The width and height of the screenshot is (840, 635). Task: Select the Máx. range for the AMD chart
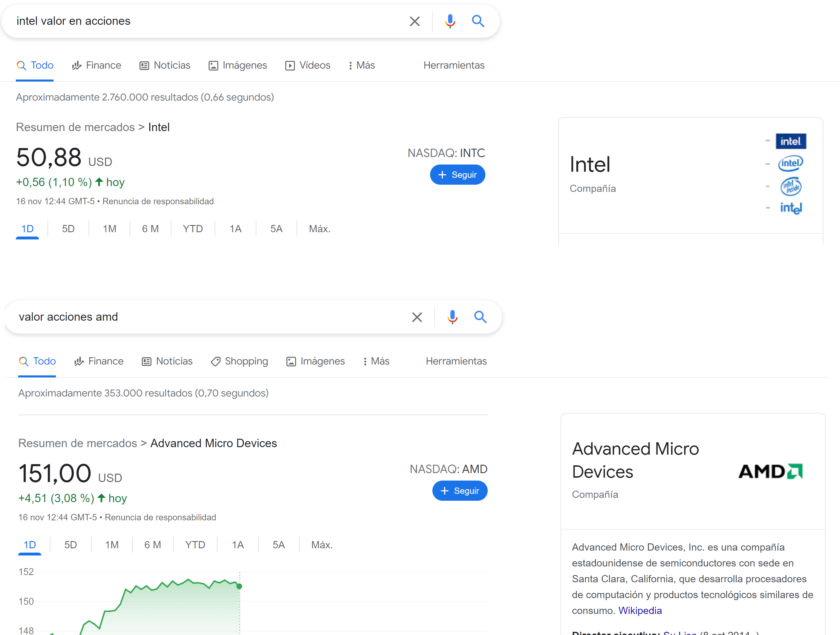point(322,545)
